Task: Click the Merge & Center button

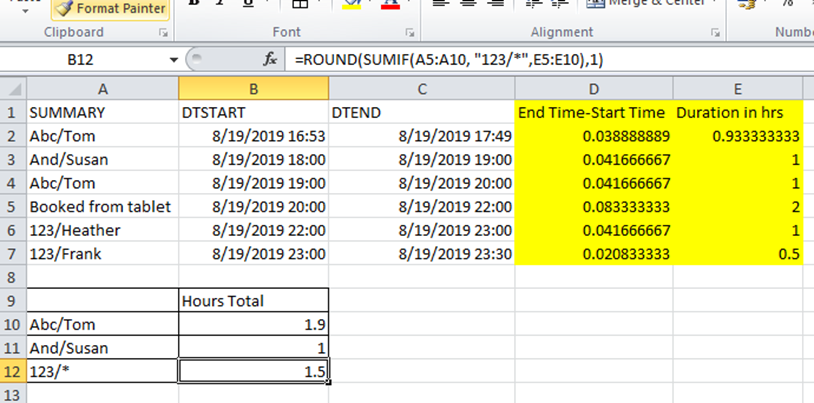Action: tap(648, 4)
